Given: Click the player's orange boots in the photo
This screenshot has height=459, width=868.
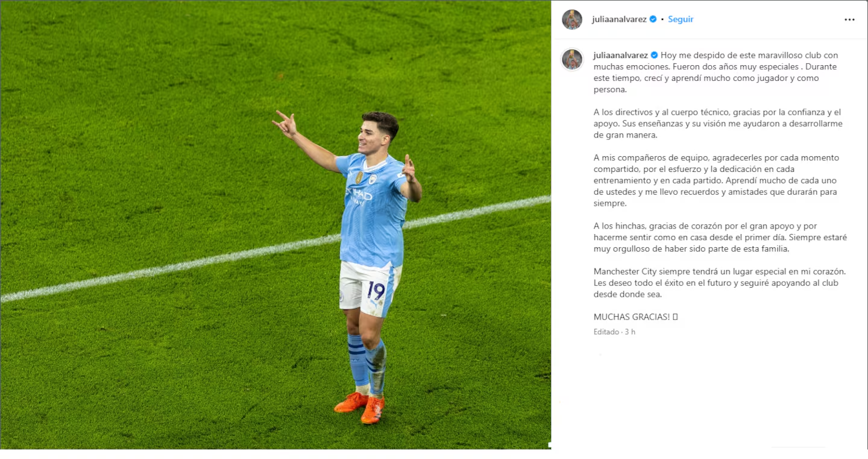Looking at the screenshot, I should coord(360,407).
